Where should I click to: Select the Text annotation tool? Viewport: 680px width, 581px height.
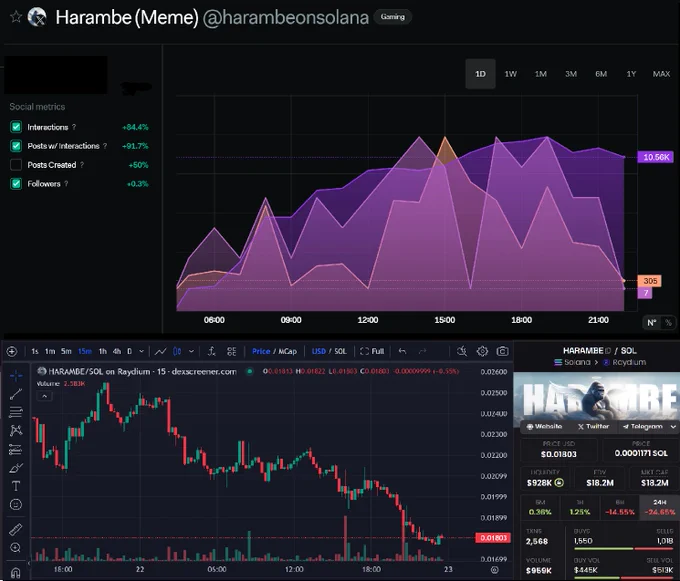coord(16,486)
